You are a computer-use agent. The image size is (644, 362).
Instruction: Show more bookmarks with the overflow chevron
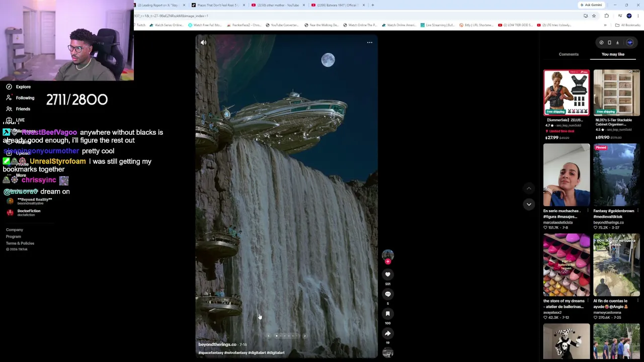coord(605,25)
